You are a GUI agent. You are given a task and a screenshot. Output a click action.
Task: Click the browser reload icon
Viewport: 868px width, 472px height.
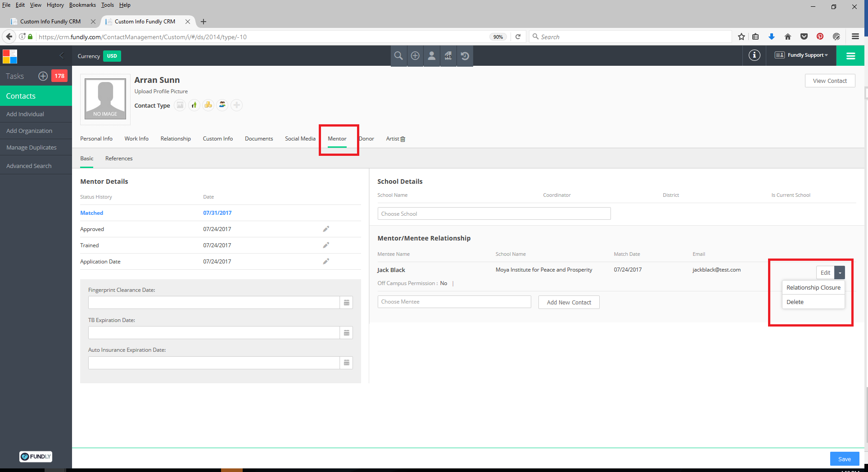(518, 37)
